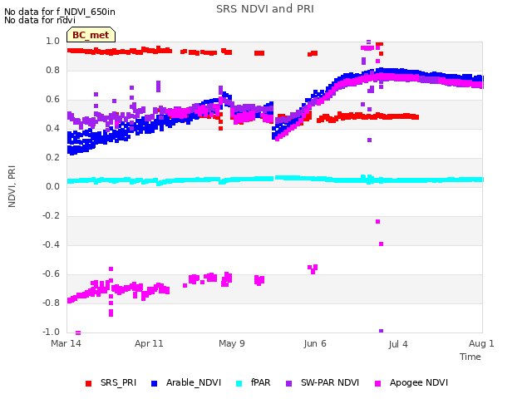
Task: Toggle SW-PAR NDVI series in the legend
Action: pos(323,383)
